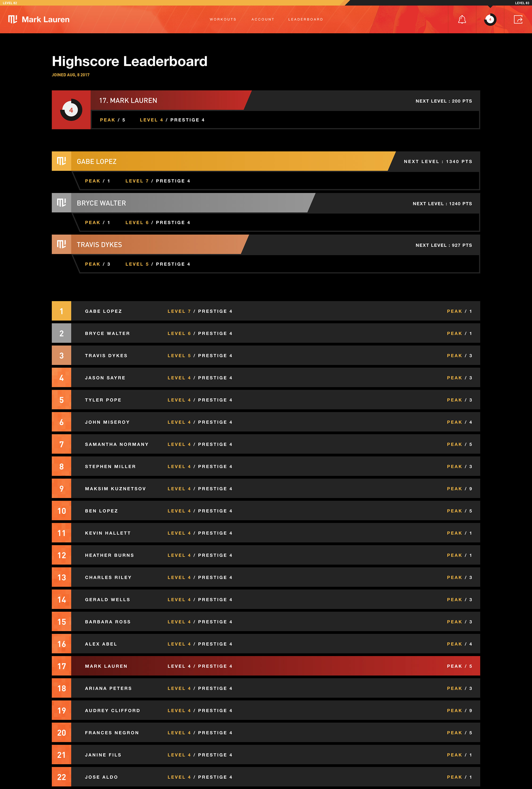Select the Janine Fils row
This screenshot has width=532, height=789.
coord(266,755)
